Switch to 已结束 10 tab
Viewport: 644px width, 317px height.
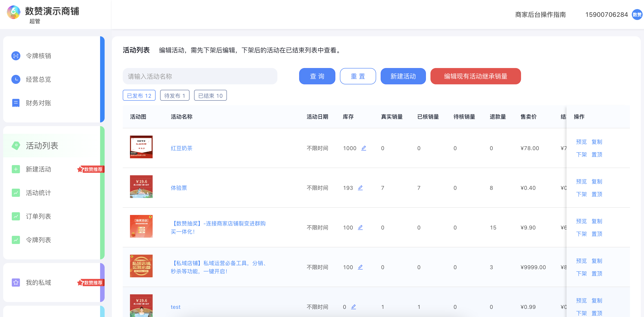pyautogui.click(x=210, y=95)
